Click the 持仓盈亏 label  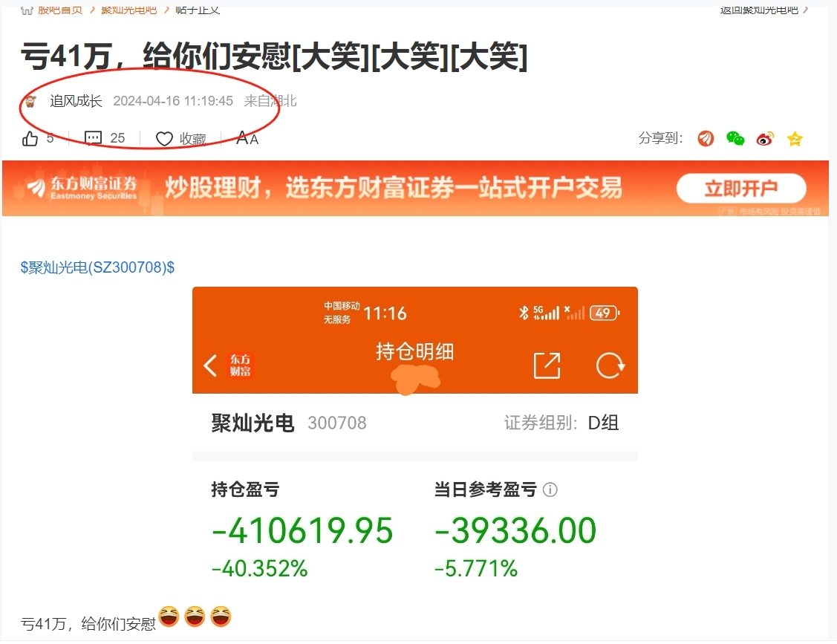click(245, 489)
